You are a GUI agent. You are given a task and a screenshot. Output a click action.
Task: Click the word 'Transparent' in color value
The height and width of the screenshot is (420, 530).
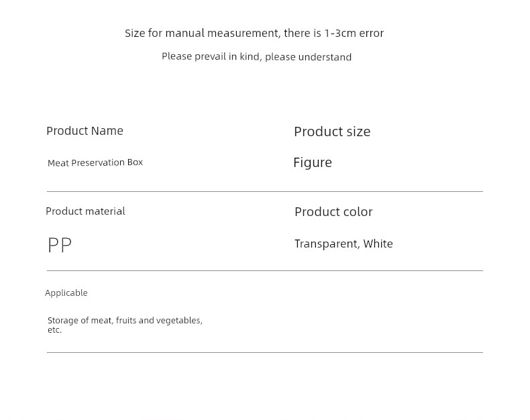(x=326, y=244)
